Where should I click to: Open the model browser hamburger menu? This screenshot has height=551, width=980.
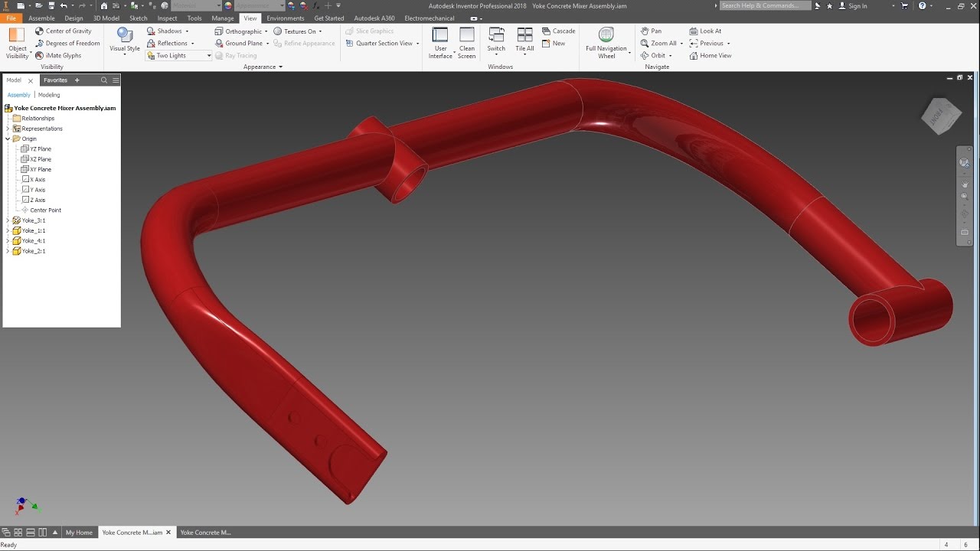coord(116,80)
